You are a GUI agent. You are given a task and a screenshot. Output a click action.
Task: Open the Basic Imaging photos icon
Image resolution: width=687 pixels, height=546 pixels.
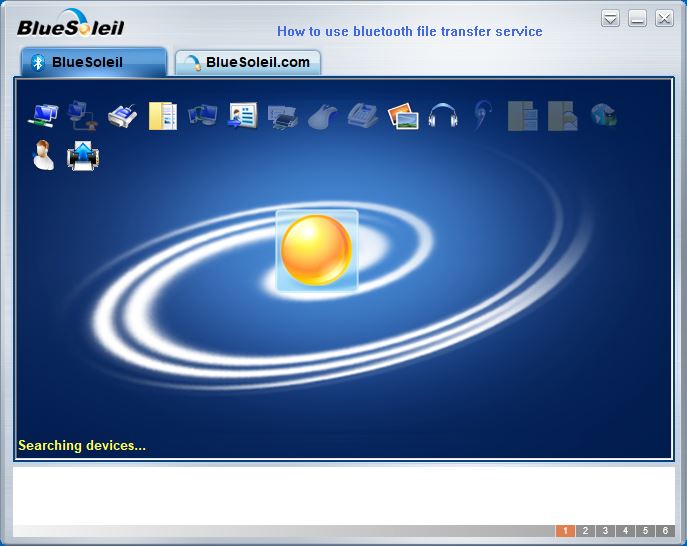pyautogui.click(x=403, y=116)
